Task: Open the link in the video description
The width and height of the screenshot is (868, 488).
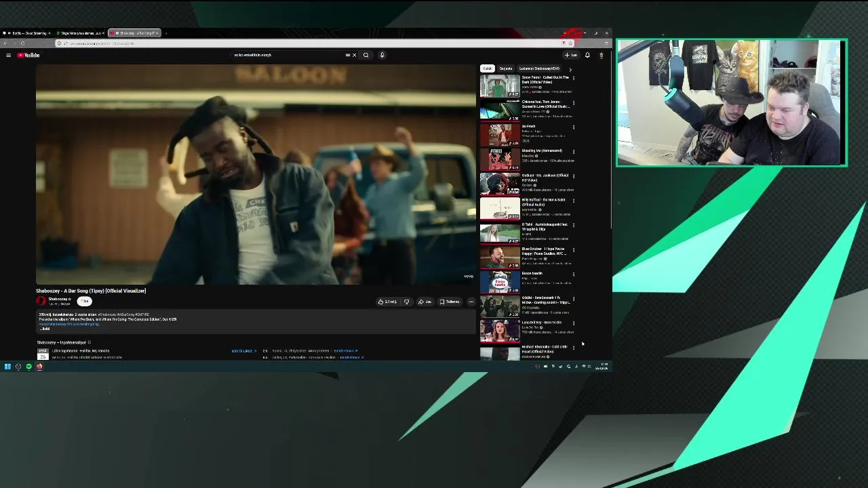Action: [68, 324]
